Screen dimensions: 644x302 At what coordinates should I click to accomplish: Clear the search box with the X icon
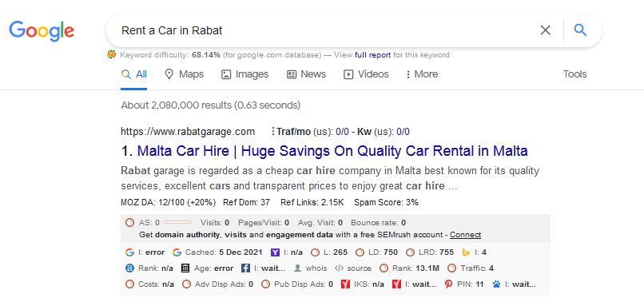click(x=545, y=30)
